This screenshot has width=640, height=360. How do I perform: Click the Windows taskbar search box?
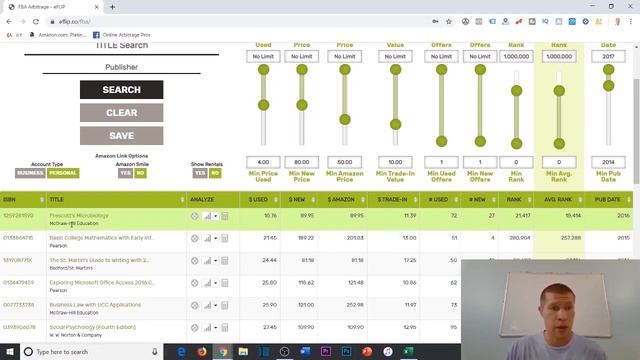(x=91, y=351)
